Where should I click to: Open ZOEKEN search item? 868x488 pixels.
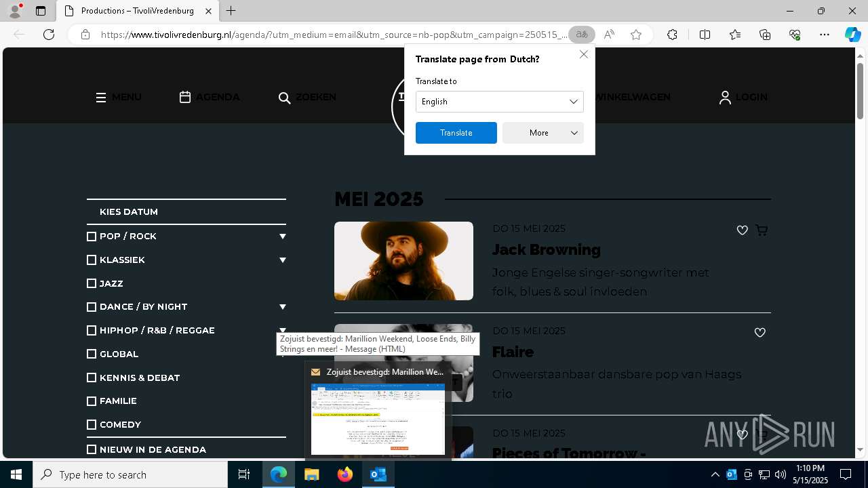click(x=307, y=98)
